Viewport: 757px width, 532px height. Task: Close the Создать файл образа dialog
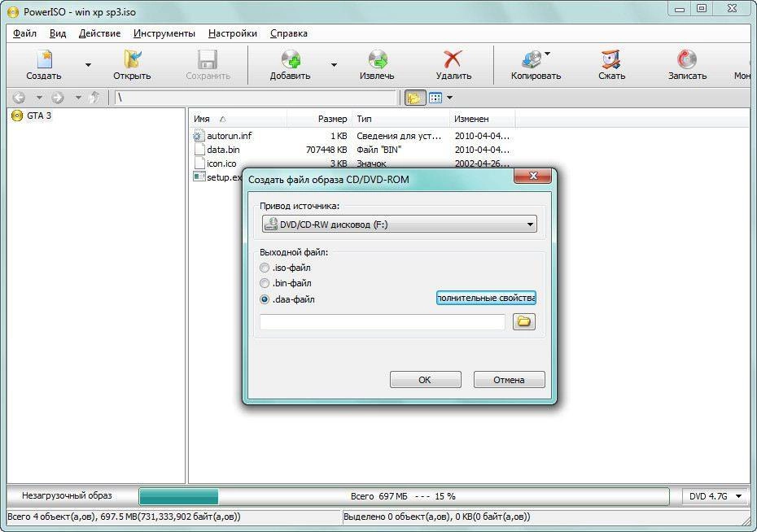[532, 176]
